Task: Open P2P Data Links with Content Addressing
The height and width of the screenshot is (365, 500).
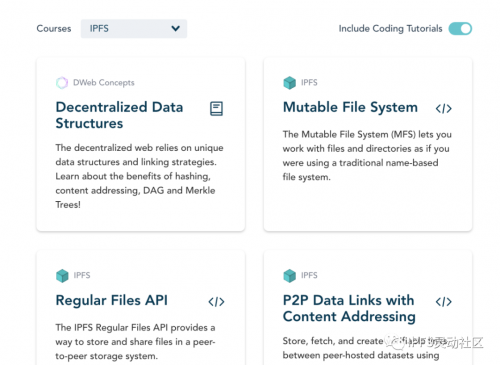Action: tap(349, 308)
